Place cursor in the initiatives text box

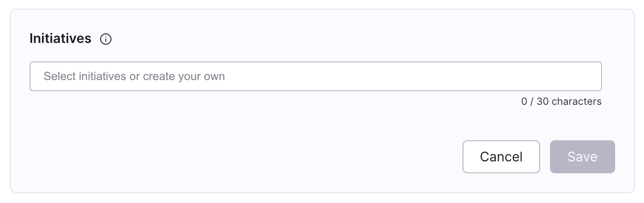[315, 76]
